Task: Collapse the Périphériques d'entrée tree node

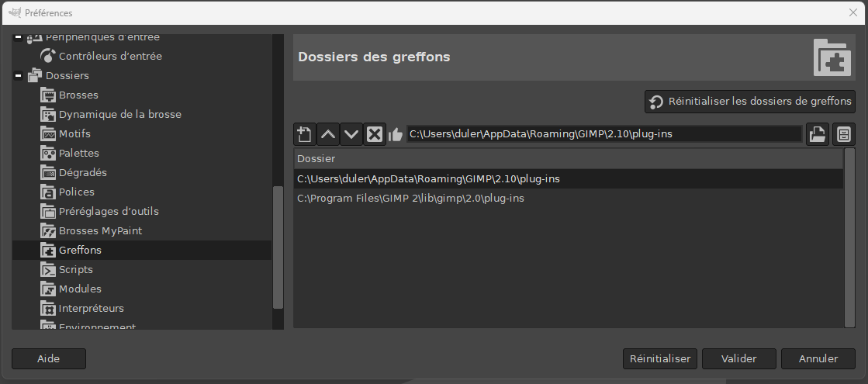Action: pos(19,37)
